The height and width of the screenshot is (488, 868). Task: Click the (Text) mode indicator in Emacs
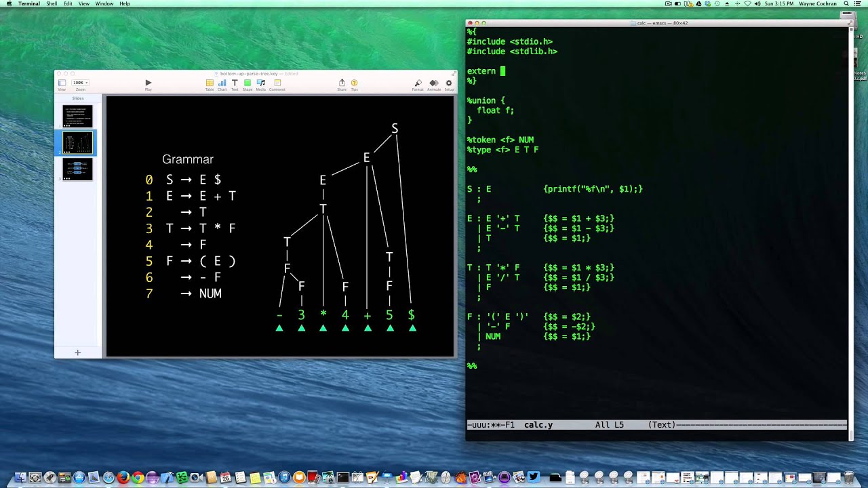pos(663,425)
